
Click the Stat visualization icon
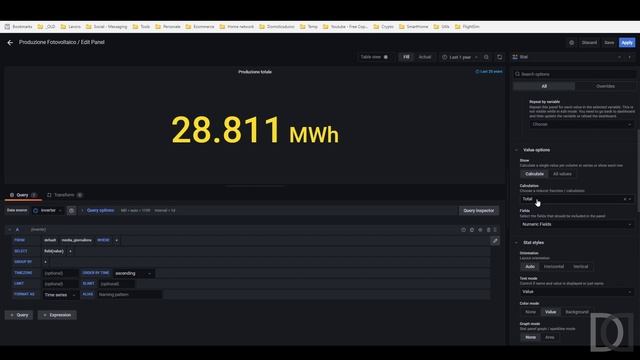(x=515, y=57)
